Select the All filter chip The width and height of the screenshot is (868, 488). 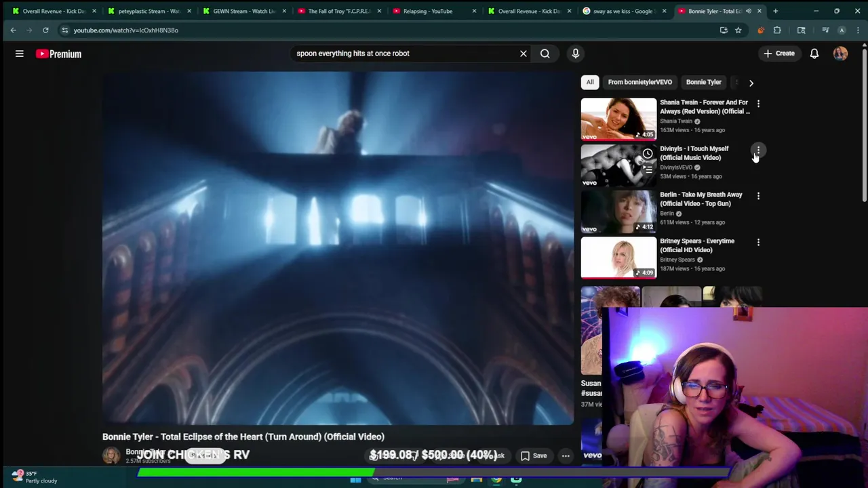(590, 82)
